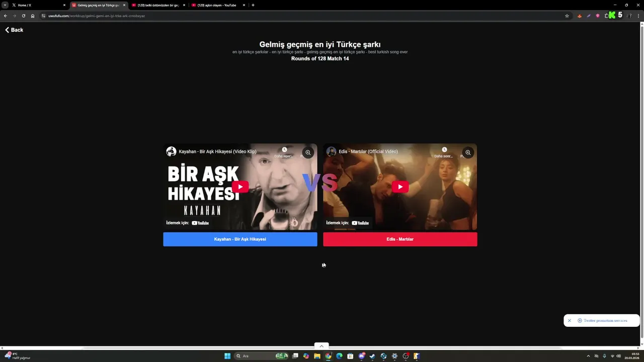Expand the bottom chevron-up panel
The height and width of the screenshot is (362, 644).
pyautogui.click(x=321, y=346)
